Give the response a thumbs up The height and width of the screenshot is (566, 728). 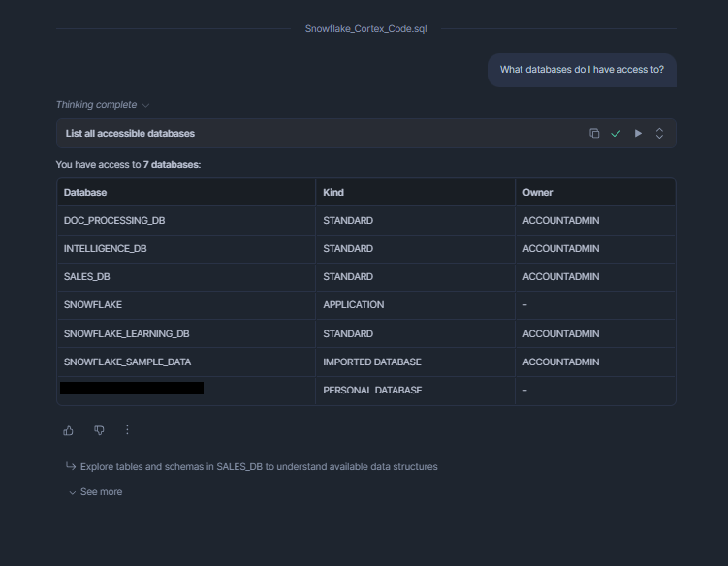(x=68, y=430)
